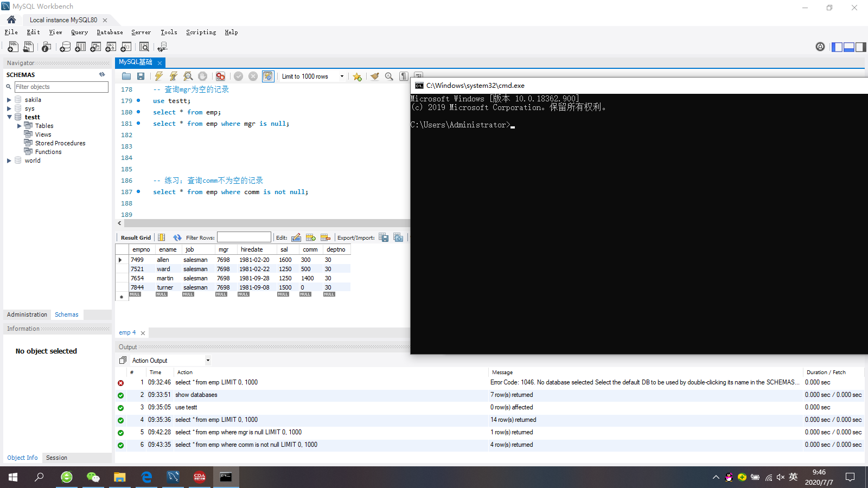The width and height of the screenshot is (868, 488).
Task: Open Windows Start menu
Action: 13,477
